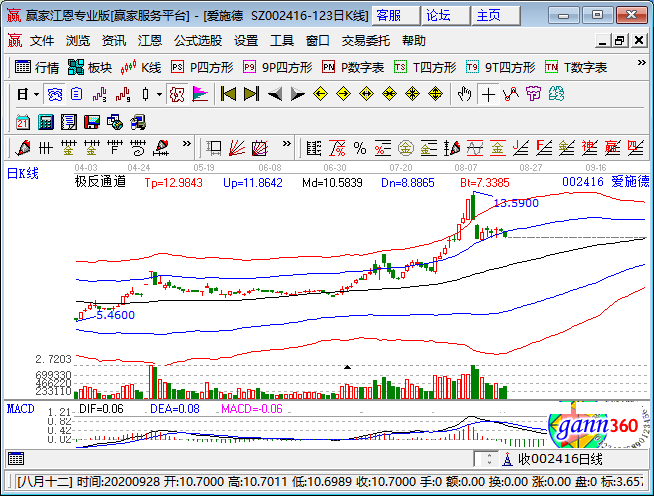The width and height of the screenshot is (654, 496).
Task: Click the teal 线 icon
Action: pos(556,94)
